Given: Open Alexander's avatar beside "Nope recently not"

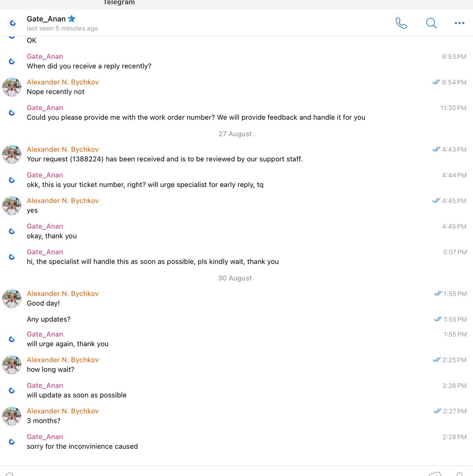Looking at the screenshot, I should point(12,87).
